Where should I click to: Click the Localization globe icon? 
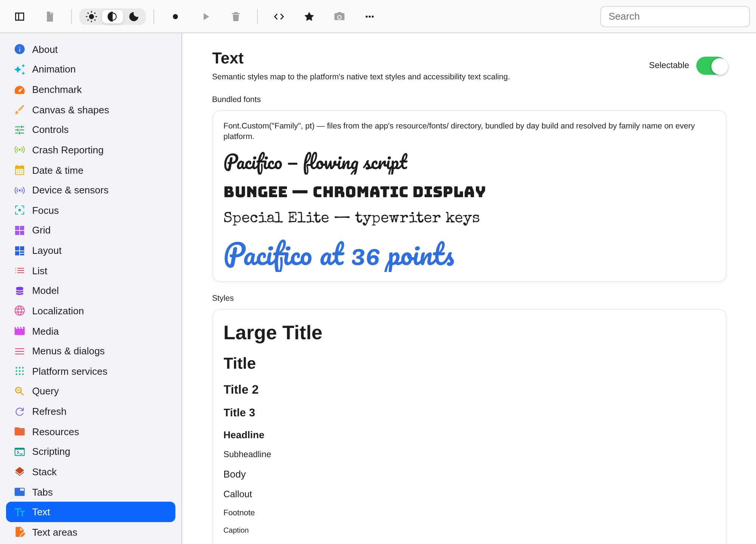coord(20,311)
